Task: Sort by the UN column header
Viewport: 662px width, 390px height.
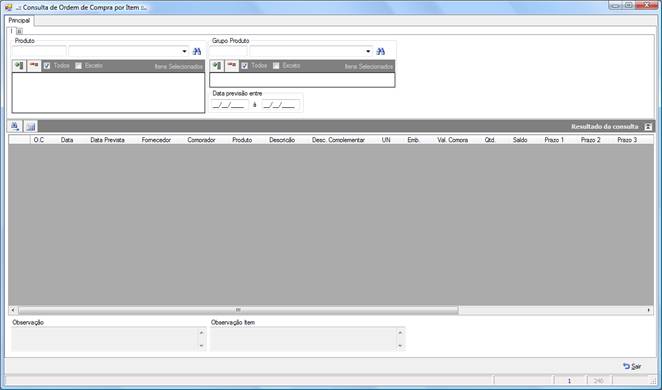Action: click(x=386, y=140)
